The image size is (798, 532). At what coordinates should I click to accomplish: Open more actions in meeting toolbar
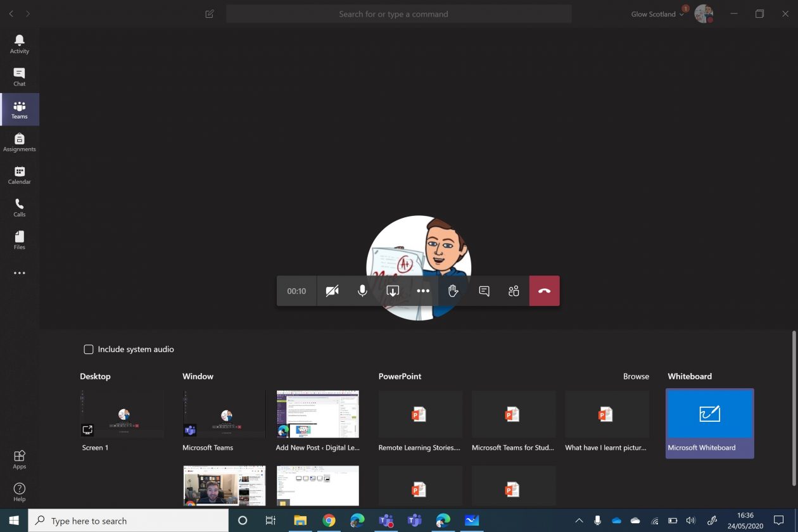click(423, 291)
